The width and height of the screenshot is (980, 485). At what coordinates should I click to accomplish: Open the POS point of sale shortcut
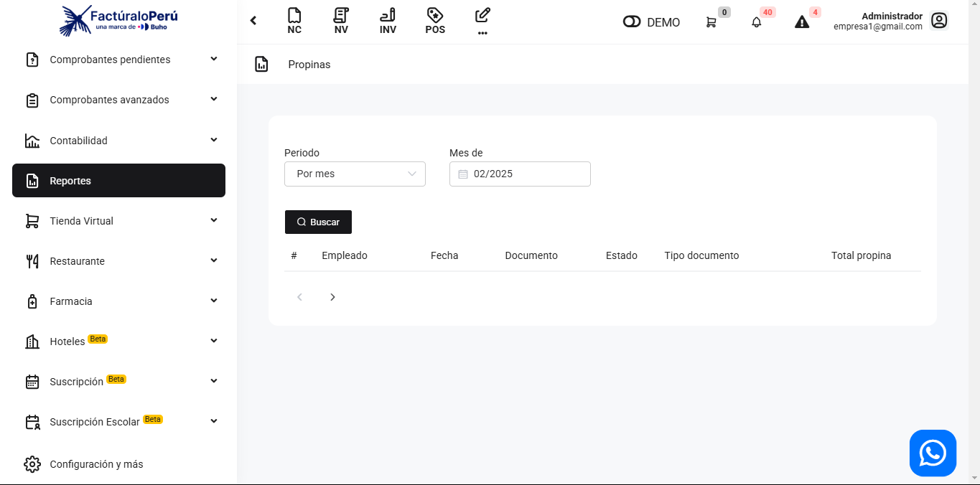coord(434,21)
